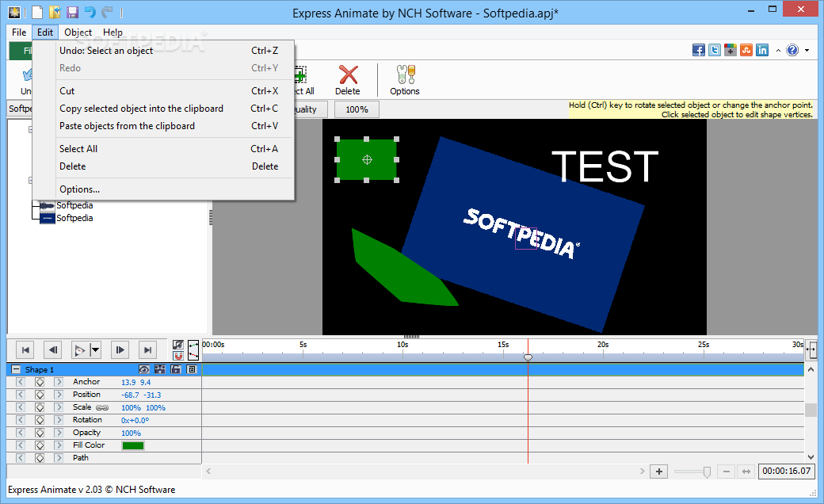
Task: Choose Undo: Select an object
Action: [163, 51]
